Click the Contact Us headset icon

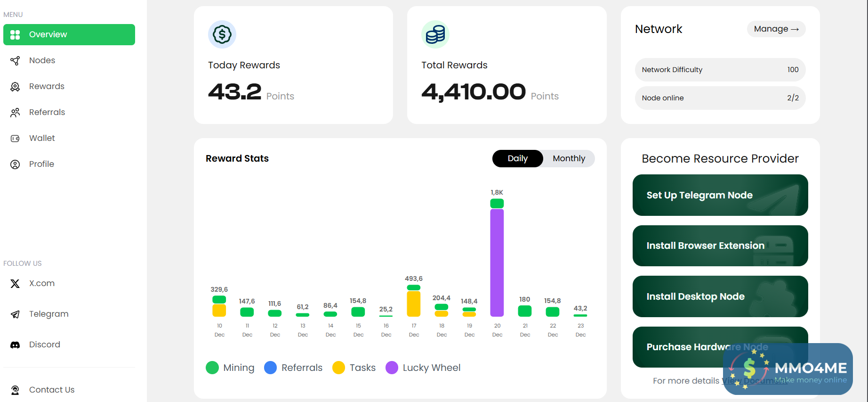(15, 390)
